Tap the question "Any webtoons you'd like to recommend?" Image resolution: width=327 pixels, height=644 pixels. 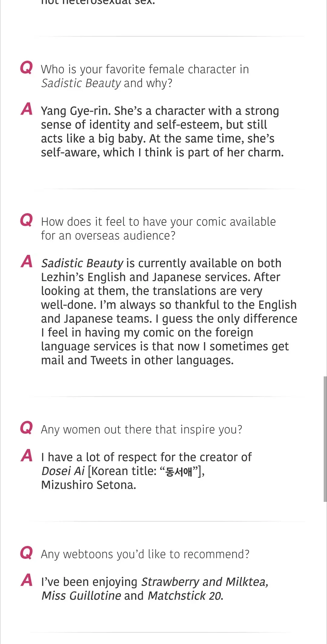pyautogui.click(x=145, y=554)
